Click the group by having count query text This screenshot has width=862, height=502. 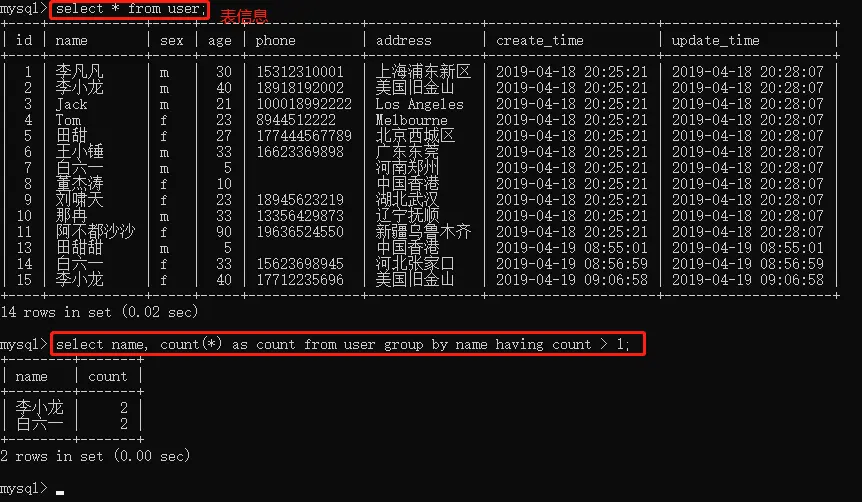coord(342,345)
